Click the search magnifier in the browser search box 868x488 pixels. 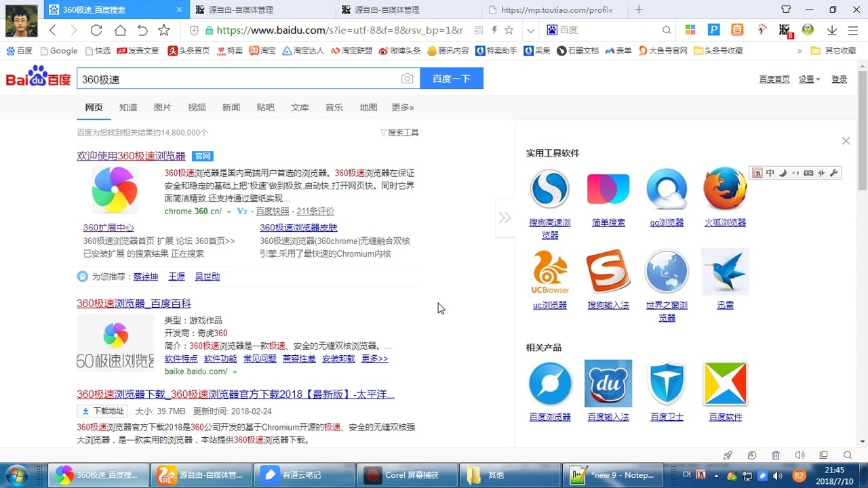pyautogui.click(x=667, y=30)
